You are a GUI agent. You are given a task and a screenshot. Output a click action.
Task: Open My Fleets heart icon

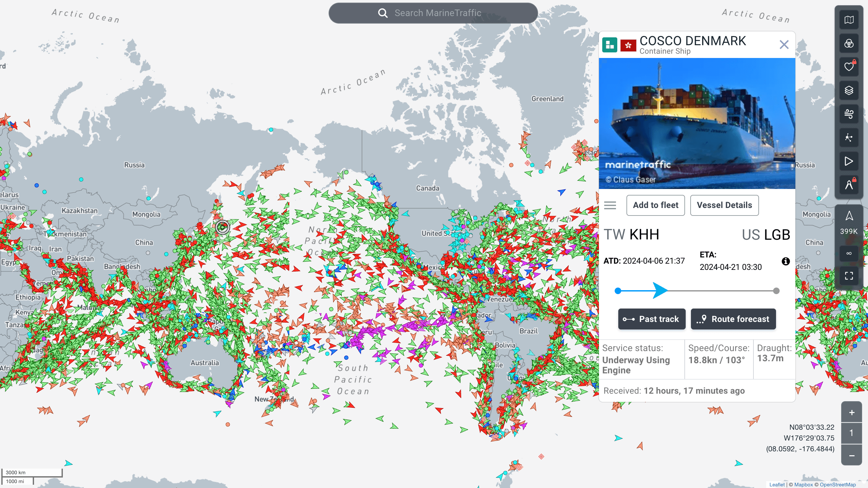849,67
